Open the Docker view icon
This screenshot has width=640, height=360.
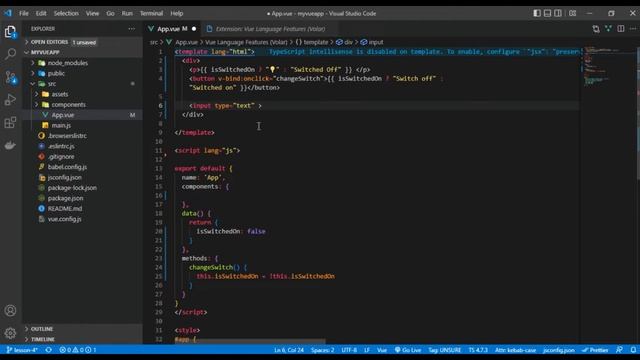10,145
